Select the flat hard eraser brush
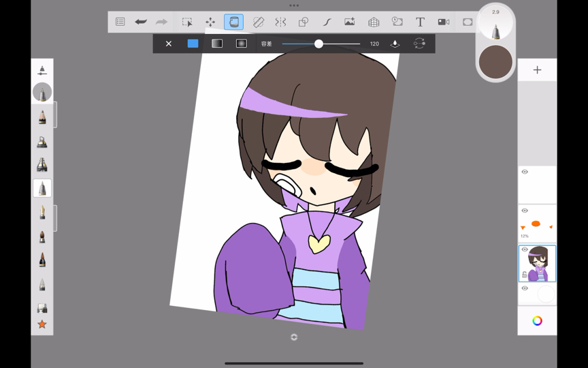The height and width of the screenshot is (368, 588). [42, 308]
